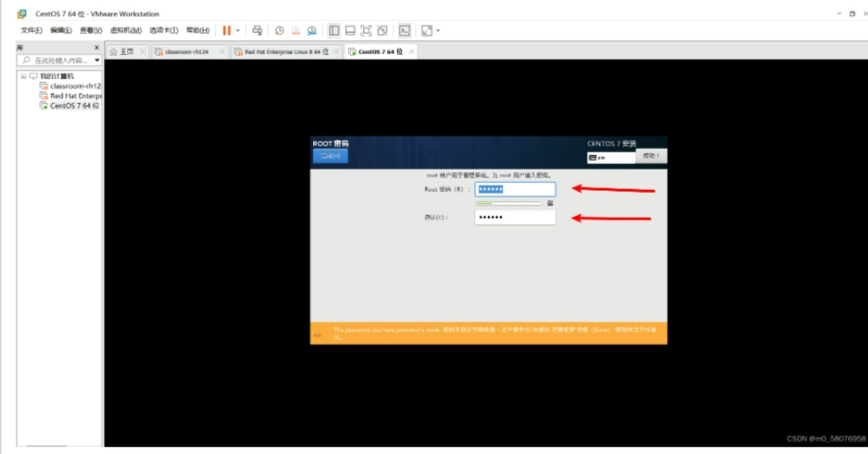Close the library panel
The image size is (868, 454).
[x=96, y=47]
